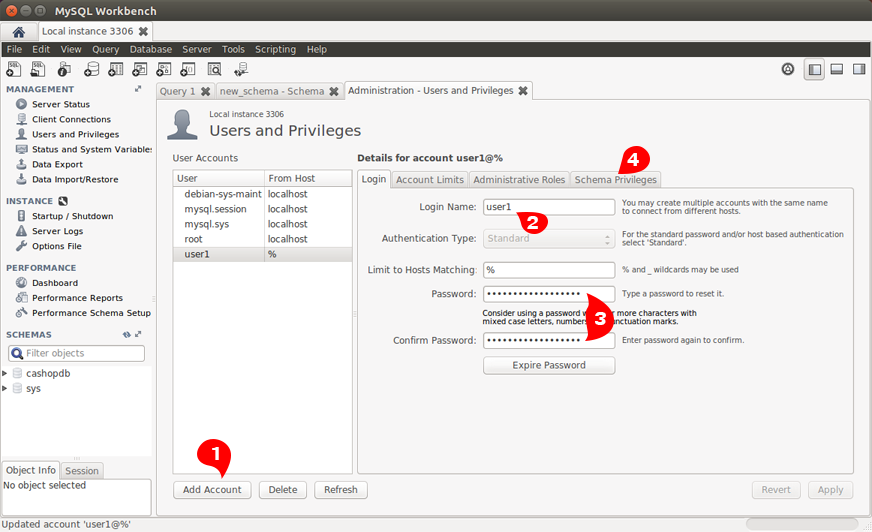
Task: Open Data Import/Restore
Action: [75, 179]
